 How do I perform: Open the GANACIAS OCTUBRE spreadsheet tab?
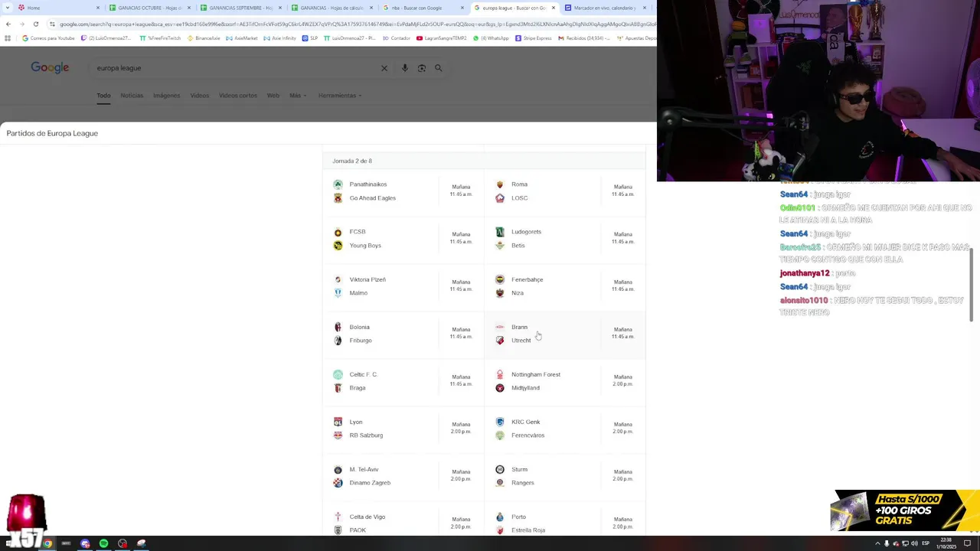tap(149, 8)
